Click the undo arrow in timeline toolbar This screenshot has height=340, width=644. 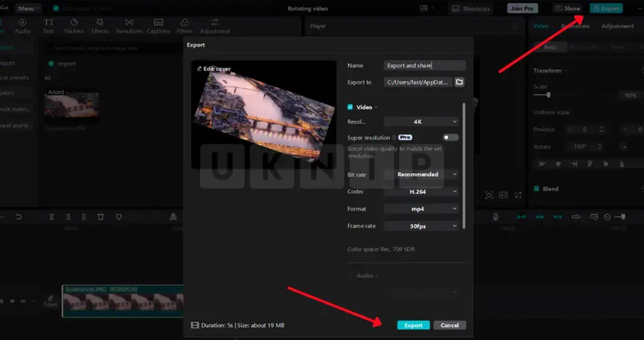(x=19, y=217)
